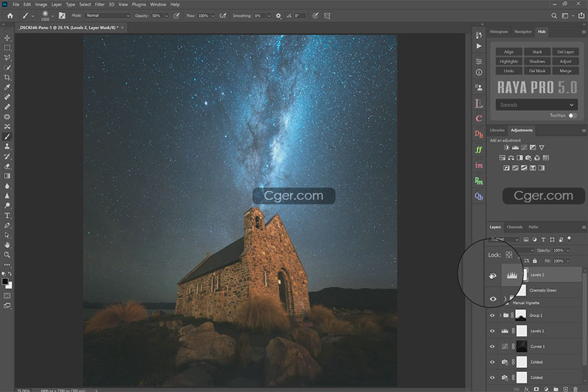The height and width of the screenshot is (392, 588).
Task: Select the Type tool in the toolbox
Action: [x=7, y=216]
